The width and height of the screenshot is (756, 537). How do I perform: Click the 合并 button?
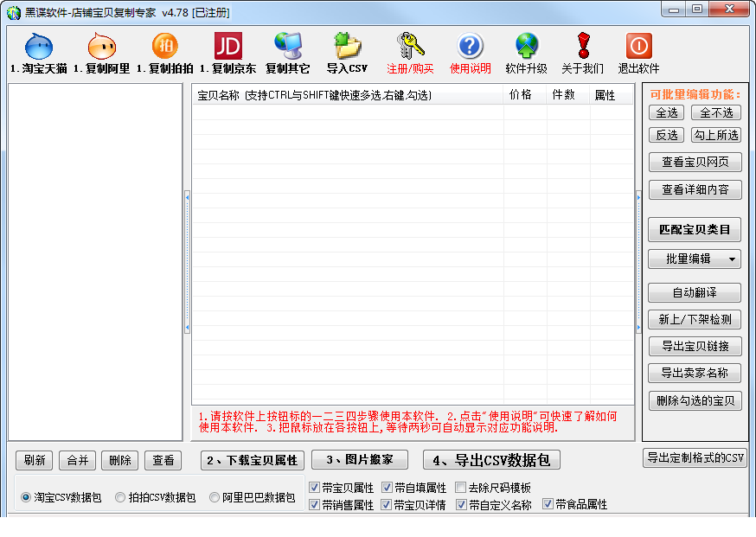[x=77, y=460]
